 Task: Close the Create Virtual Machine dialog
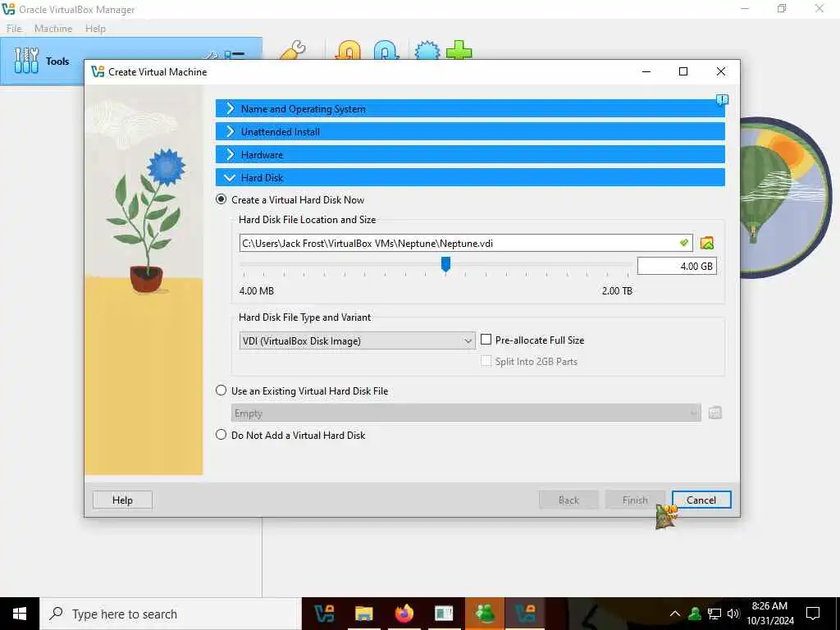(x=720, y=71)
